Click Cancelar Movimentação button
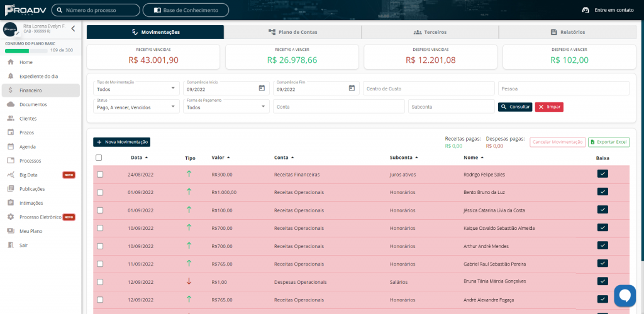This screenshot has width=644, height=314. click(557, 143)
